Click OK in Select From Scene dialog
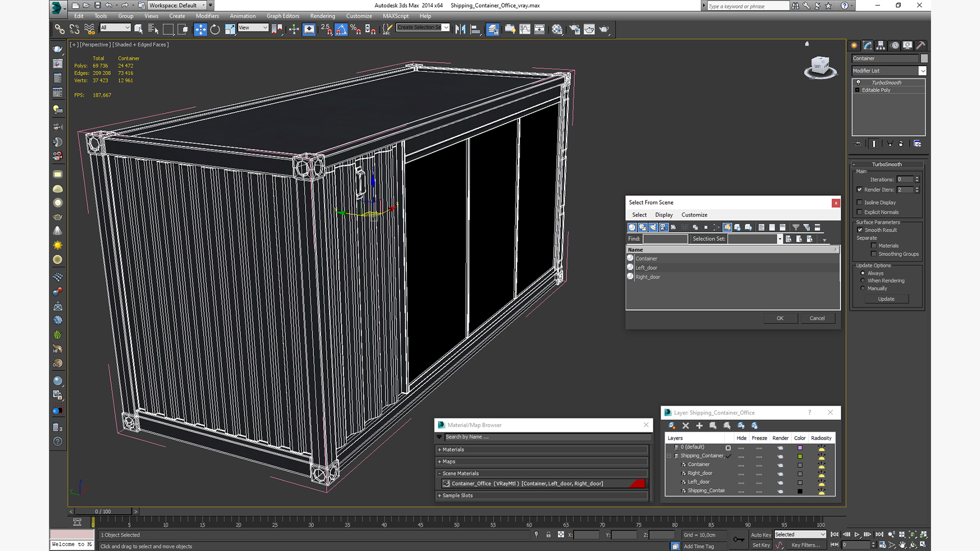The height and width of the screenshot is (551, 980). (x=780, y=318)
